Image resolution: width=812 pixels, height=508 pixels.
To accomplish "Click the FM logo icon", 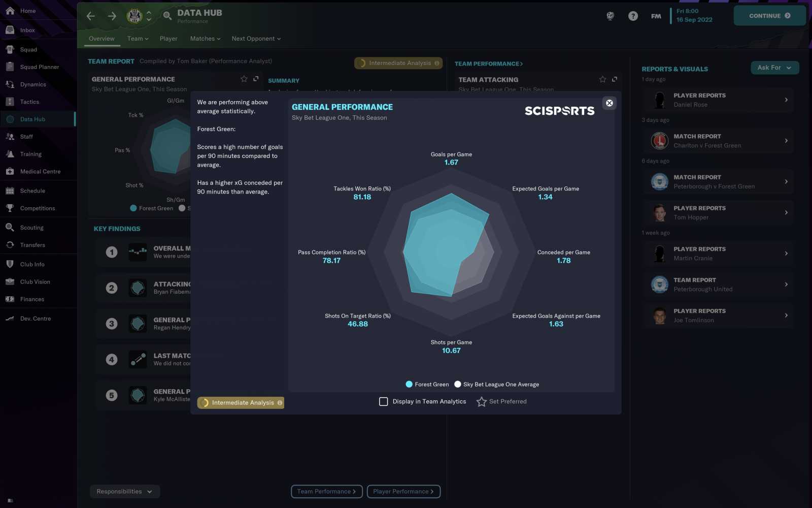I will point(656,16).
